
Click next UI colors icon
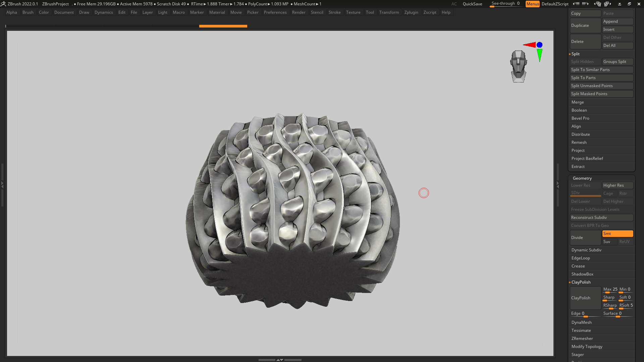(585, 4)
